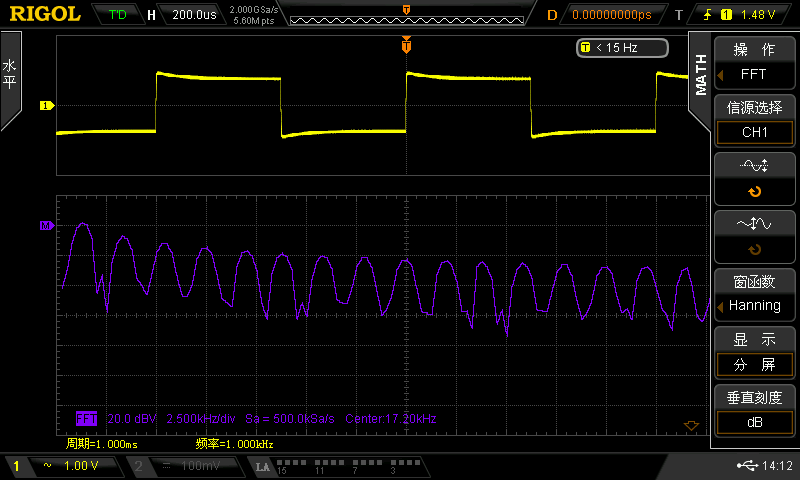Select the purple math waveform M marker

pos(45,227)
